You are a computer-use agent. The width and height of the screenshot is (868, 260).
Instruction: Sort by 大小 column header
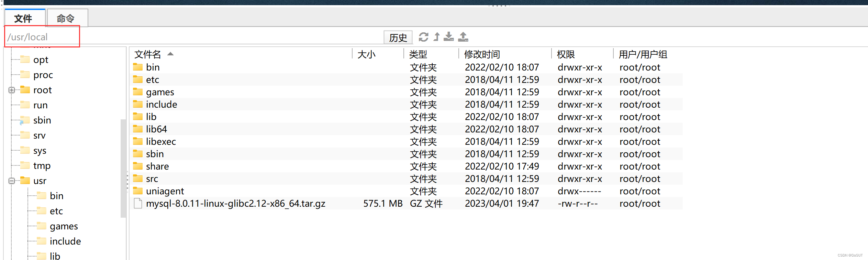click(366, 54)
